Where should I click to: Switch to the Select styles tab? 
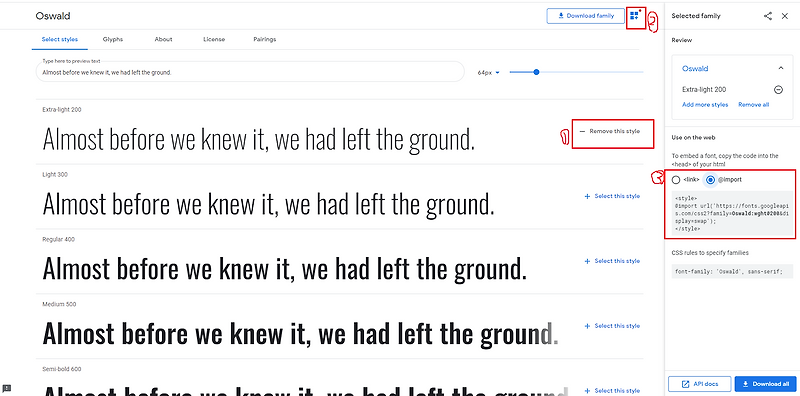tap(60, 39)
